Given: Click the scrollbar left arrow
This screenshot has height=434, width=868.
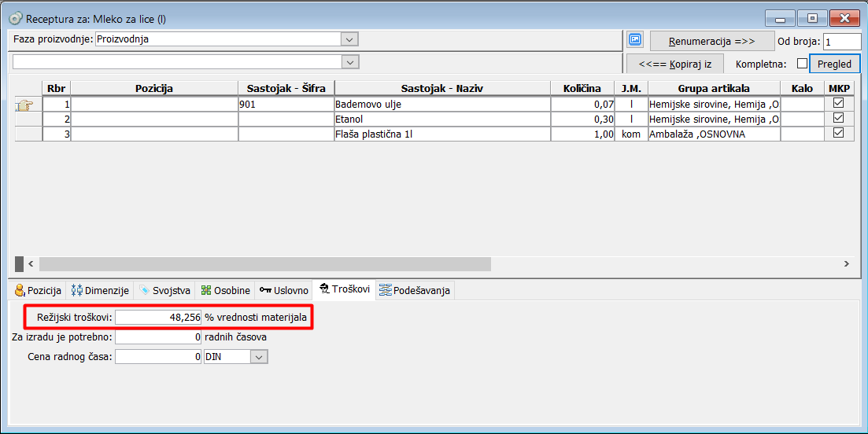Looking at the screenshot, I should coord(31,263).
